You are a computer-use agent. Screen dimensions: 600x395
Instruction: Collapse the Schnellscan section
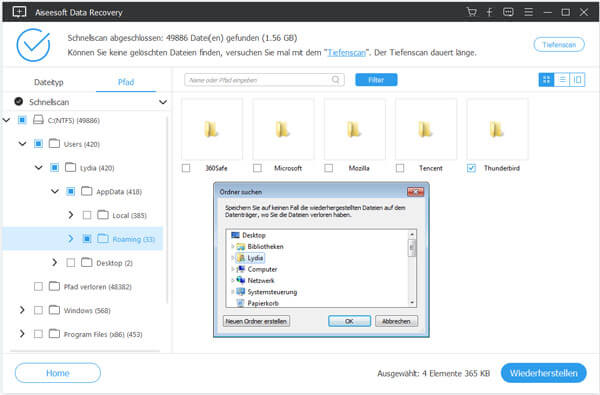[163, 102]
